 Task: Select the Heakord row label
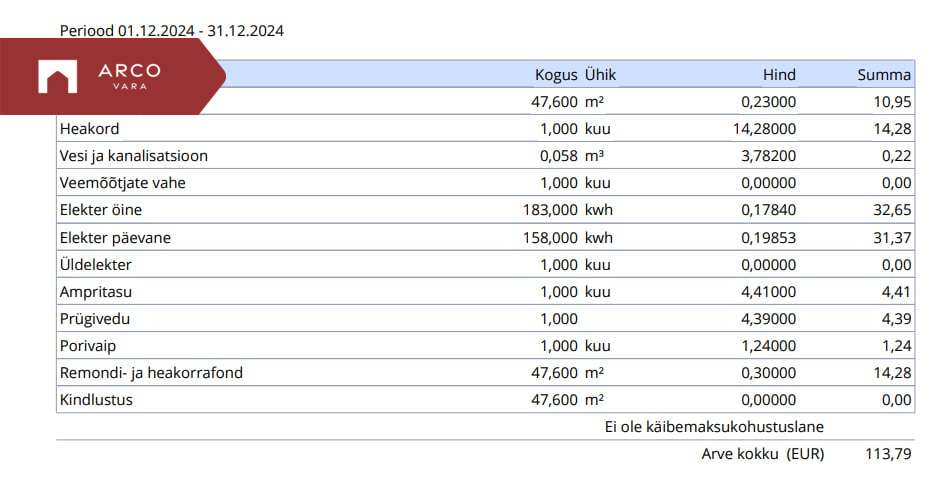pyautogui.click(x=90, y=128)
